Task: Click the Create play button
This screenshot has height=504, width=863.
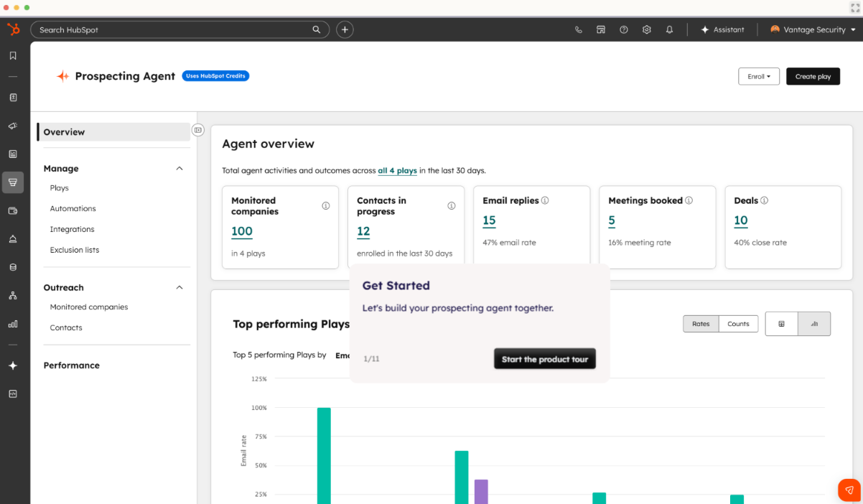Action: 813,76
